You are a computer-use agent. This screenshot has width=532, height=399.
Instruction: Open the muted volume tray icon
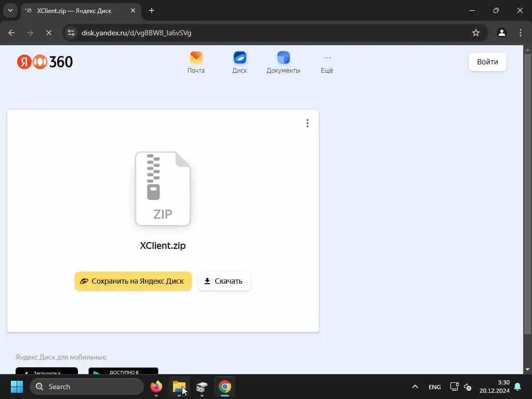468,387
